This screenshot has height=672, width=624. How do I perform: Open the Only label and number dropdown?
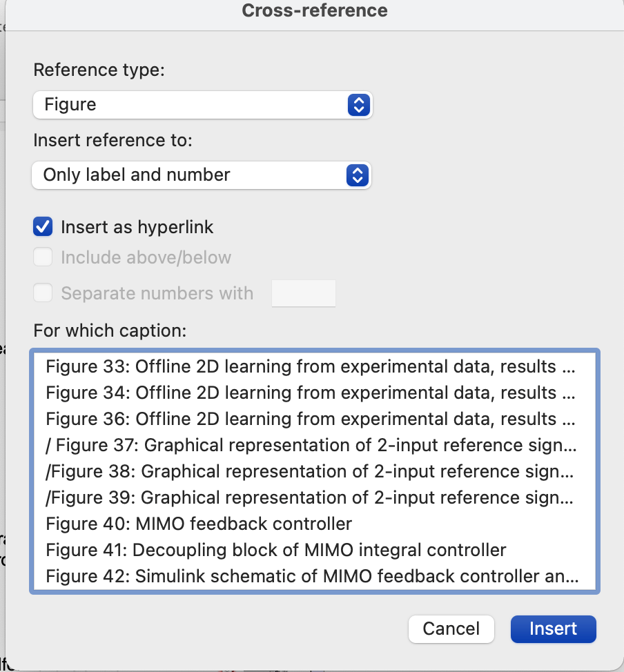(x=201, y=175)
